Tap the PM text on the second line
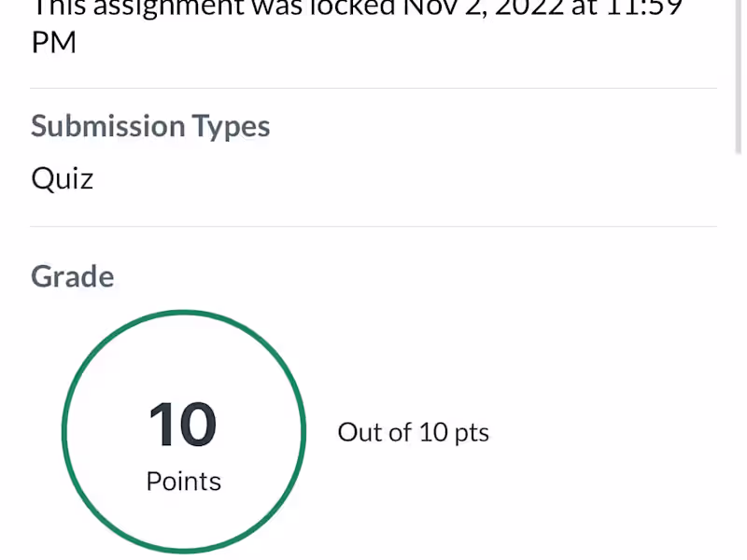Viewport: 747px width, 560px height. (54, 43)
